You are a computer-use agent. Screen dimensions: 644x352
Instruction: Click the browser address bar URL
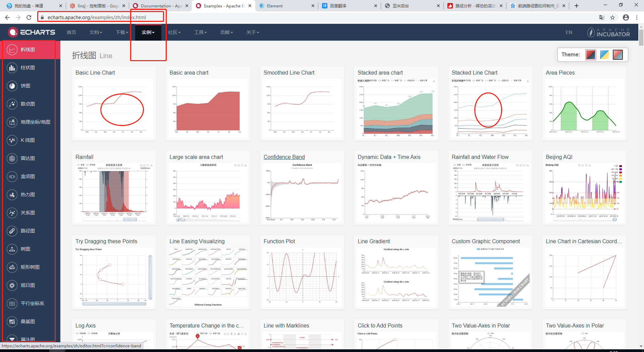coord(97,17)
